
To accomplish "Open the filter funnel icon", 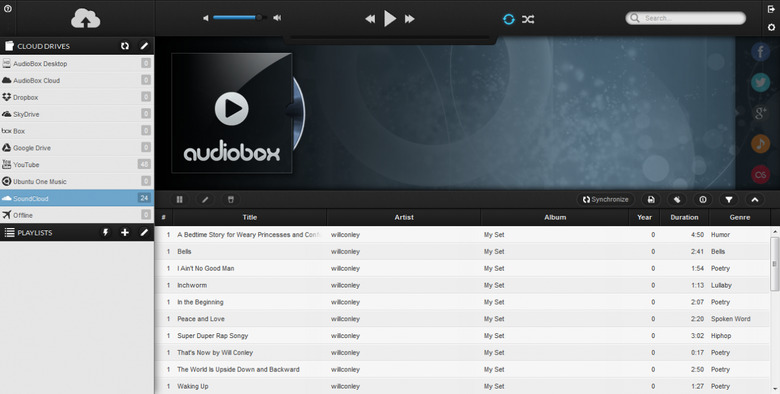I will tap(728, 199).
